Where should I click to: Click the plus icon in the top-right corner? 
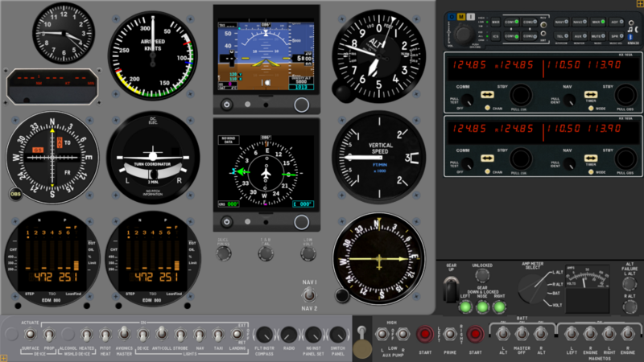pos(640,3)
